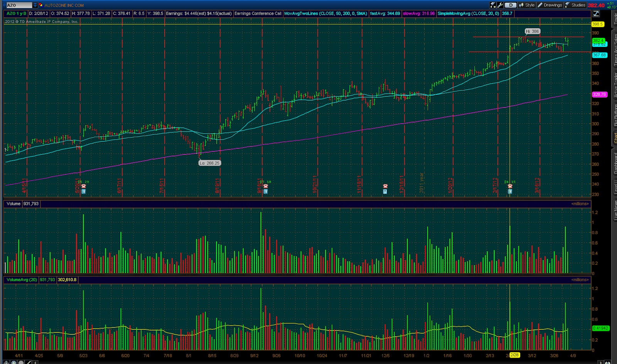The height and width of the screenshot is (364, 617).
Task: Click the Volume panel label
Action: coord(13,204)
